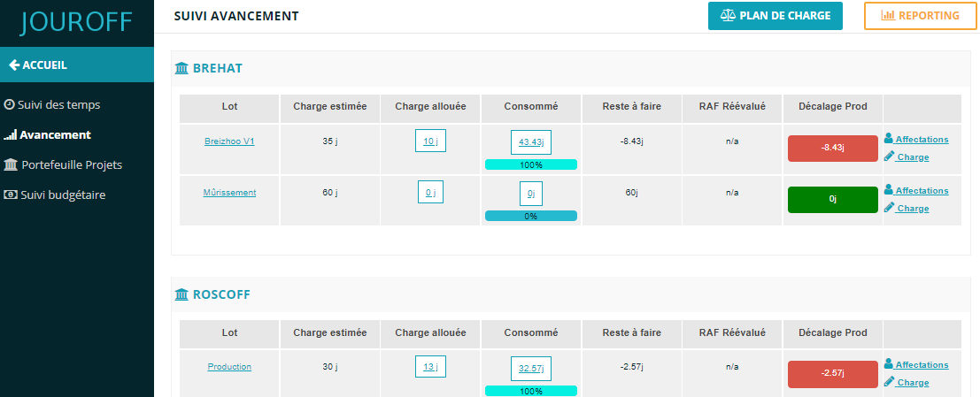Open the Breizhoo V1 lot link
The image size is (980, 397).
[229, 141]
